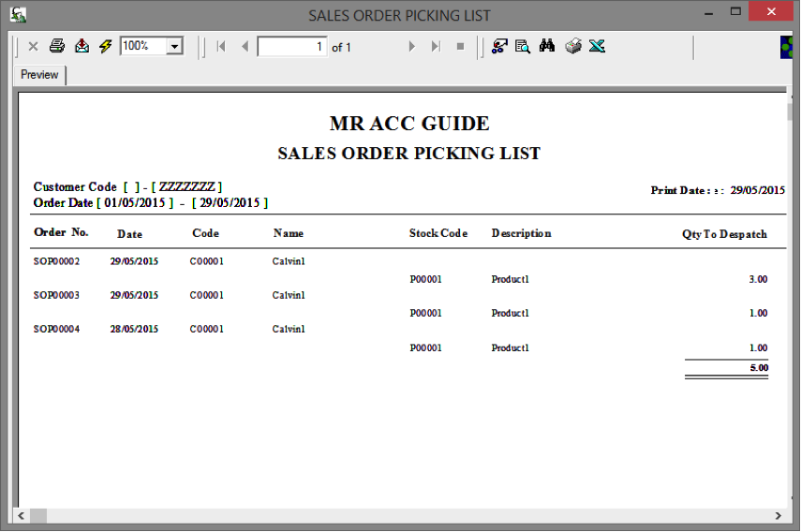Click order number SOP00003
801x532 pixels.
pyautogui.click(x=57, y=295)
